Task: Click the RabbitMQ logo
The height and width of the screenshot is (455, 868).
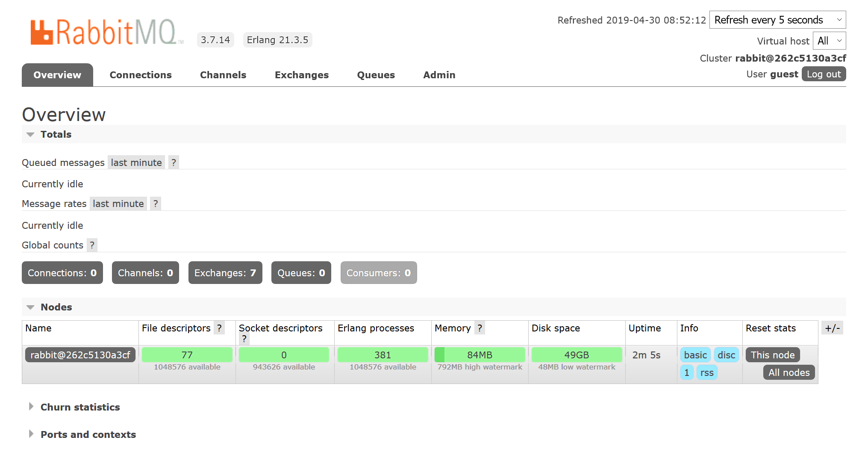Action: point(107,32)
